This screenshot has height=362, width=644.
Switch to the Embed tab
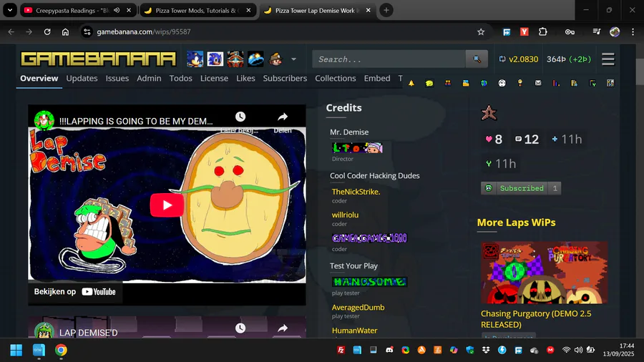pos(377,78)
